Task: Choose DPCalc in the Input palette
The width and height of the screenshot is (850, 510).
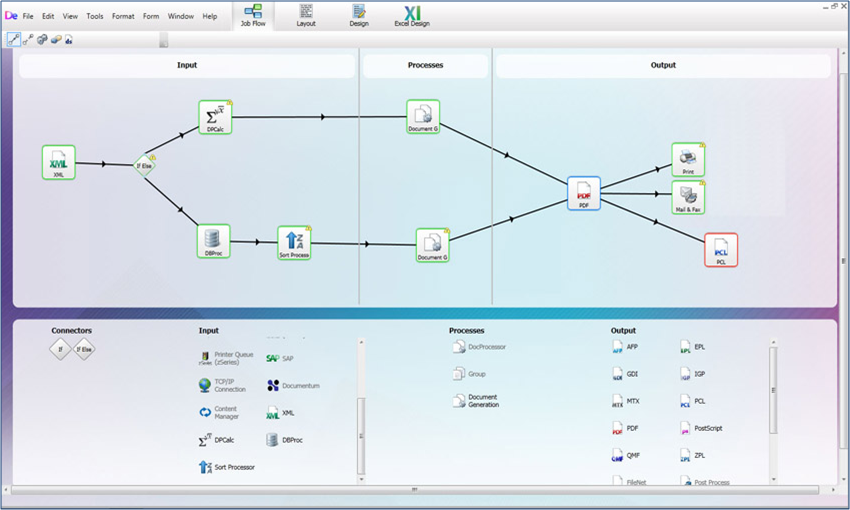Action: pos(216,440)
